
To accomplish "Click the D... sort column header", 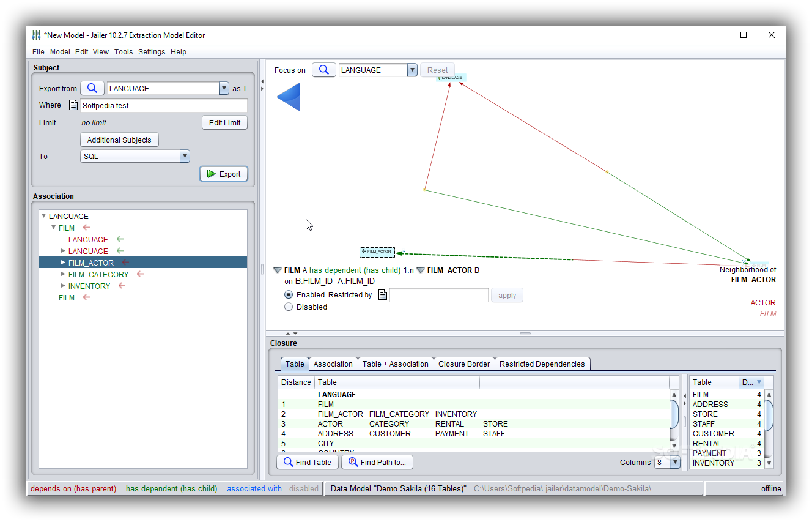I will coord(751,382).
